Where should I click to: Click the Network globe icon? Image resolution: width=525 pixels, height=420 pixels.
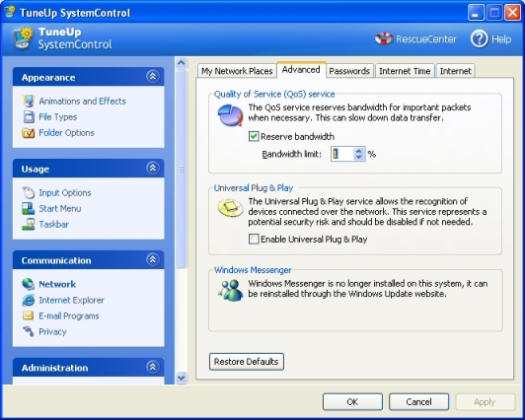pos(29,284)
